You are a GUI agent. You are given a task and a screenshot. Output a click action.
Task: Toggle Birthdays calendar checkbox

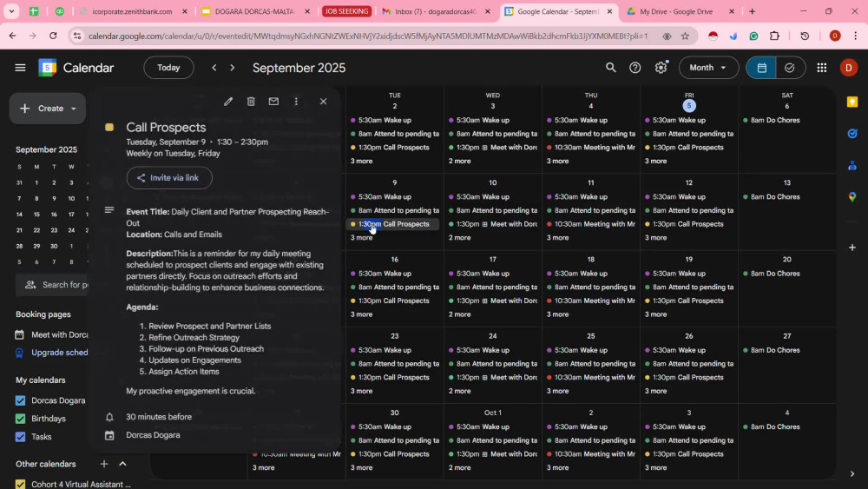tap(21, 419)
